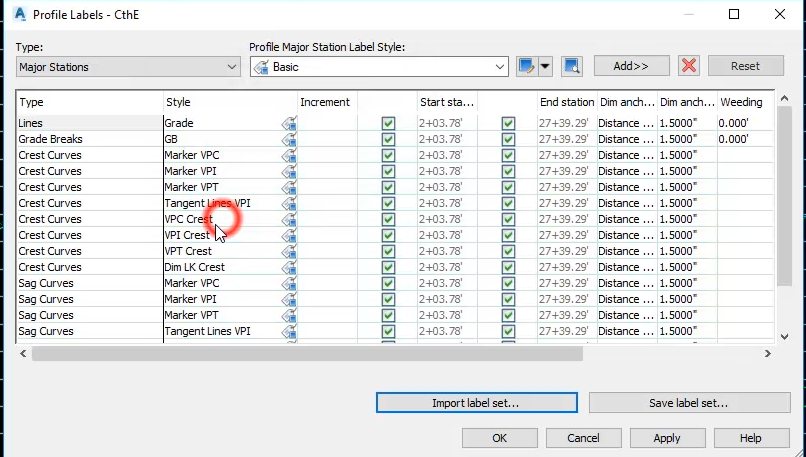
Task: Click style icon in Sag Curves Marker VPC row
Action: (290, 283)
